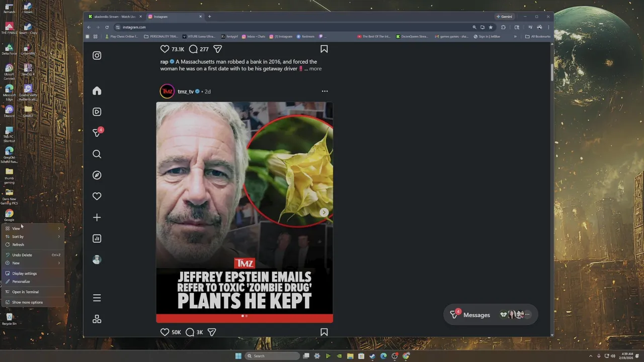Open comments on the 3K-comment post

click(x=190, y=332)
